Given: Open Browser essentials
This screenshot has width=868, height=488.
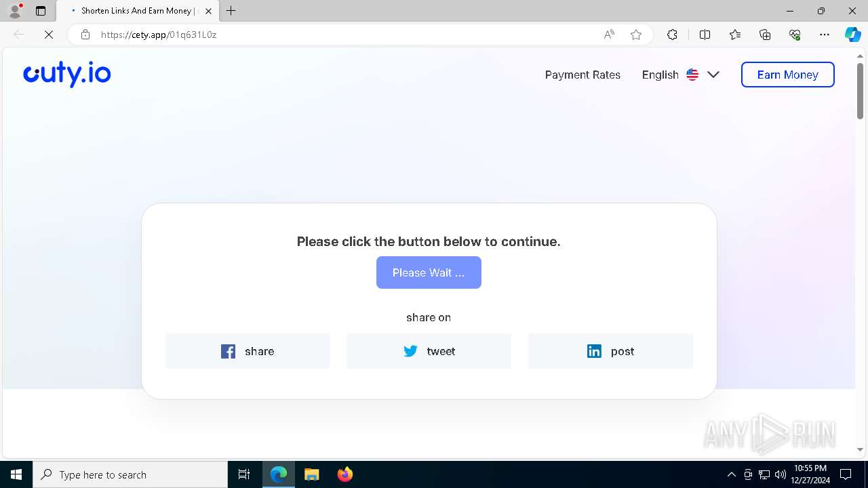Looking at the screenshot, I should coord(795,35).
